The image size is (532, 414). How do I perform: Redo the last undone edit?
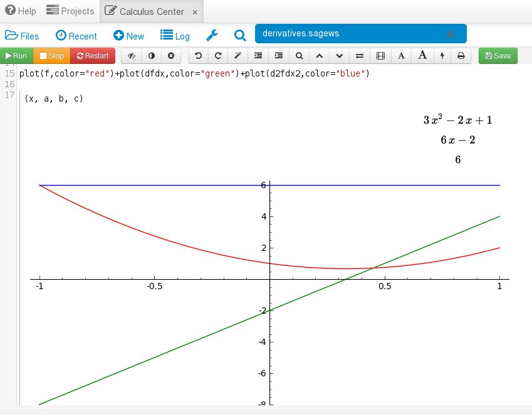click(218, 56)
